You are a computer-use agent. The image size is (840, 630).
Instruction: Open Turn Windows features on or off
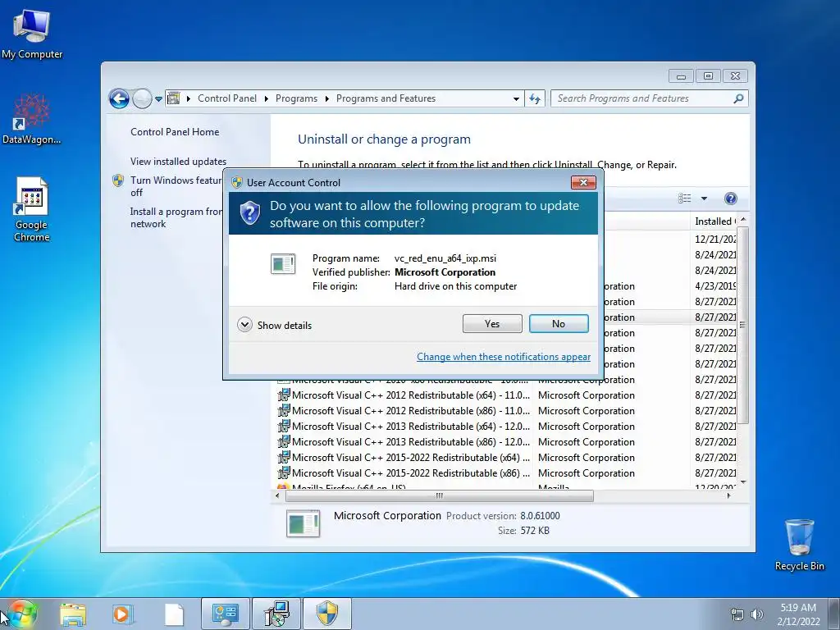point(176,186)
